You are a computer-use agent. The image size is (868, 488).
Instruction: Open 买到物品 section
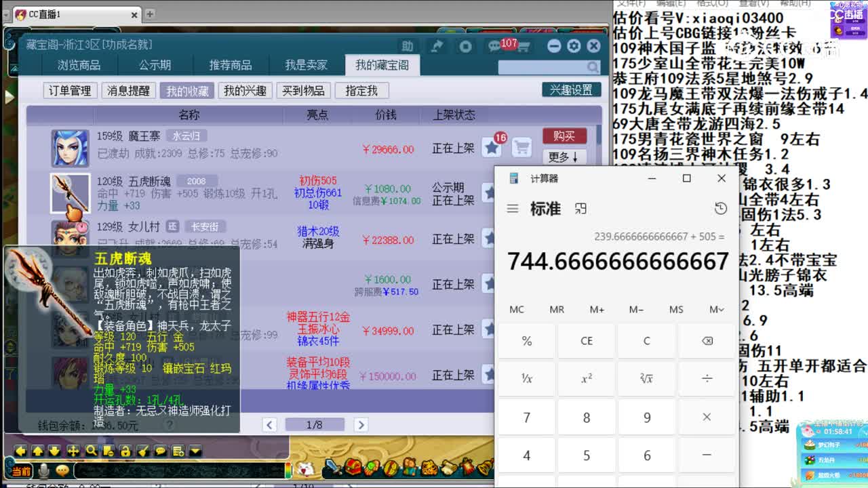click(x=303, y=91)
